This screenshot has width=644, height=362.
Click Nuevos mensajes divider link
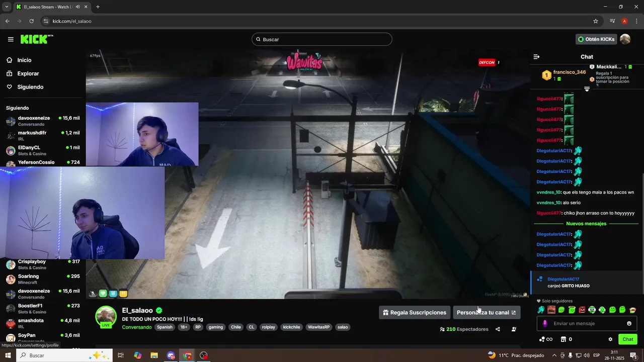[586, 223]
